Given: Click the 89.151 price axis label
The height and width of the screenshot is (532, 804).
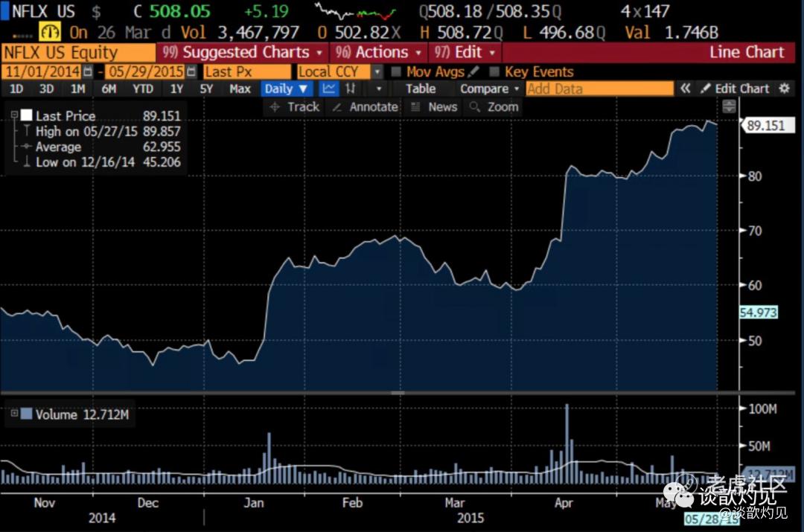Looking at the screenshot, I should pyautogui.click(x=767, y=125).
